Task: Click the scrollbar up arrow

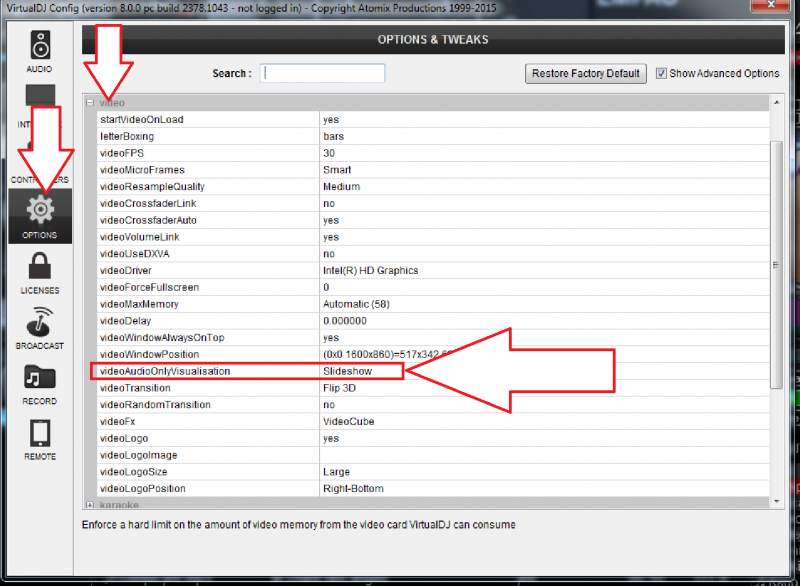Action: click(x=776, y=103)
